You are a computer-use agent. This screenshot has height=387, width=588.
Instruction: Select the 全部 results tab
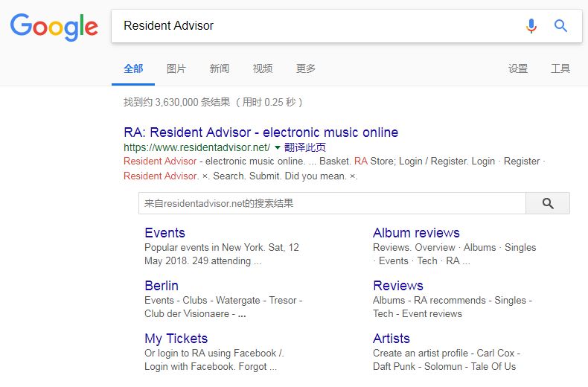(x=133, y=68)
